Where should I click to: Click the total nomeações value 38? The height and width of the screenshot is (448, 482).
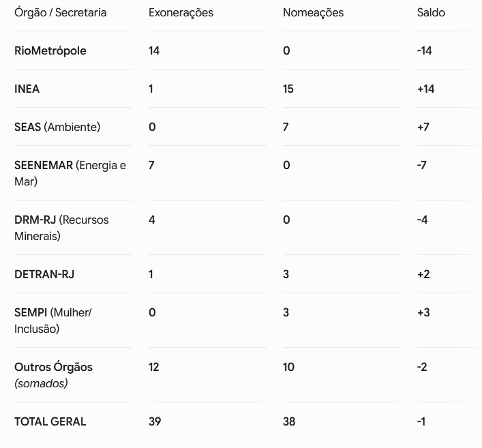pos(289,421)
